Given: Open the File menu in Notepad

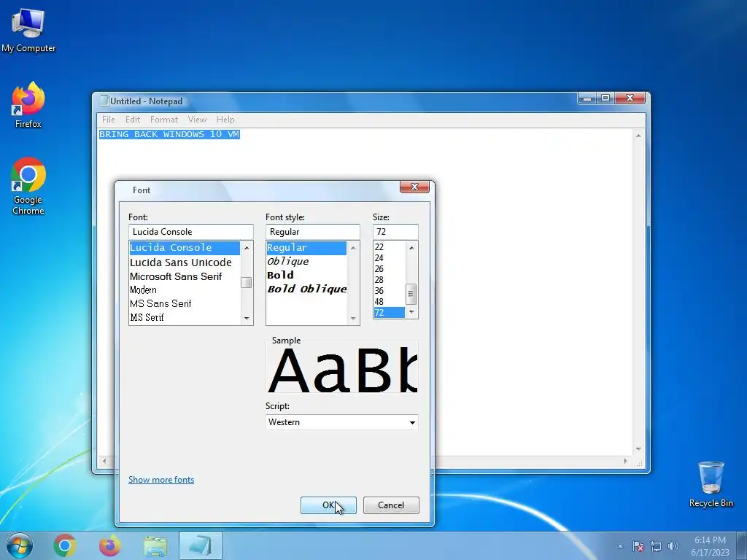Looking at the screenshot, I should pyautogui.click(x=108, y=120).
